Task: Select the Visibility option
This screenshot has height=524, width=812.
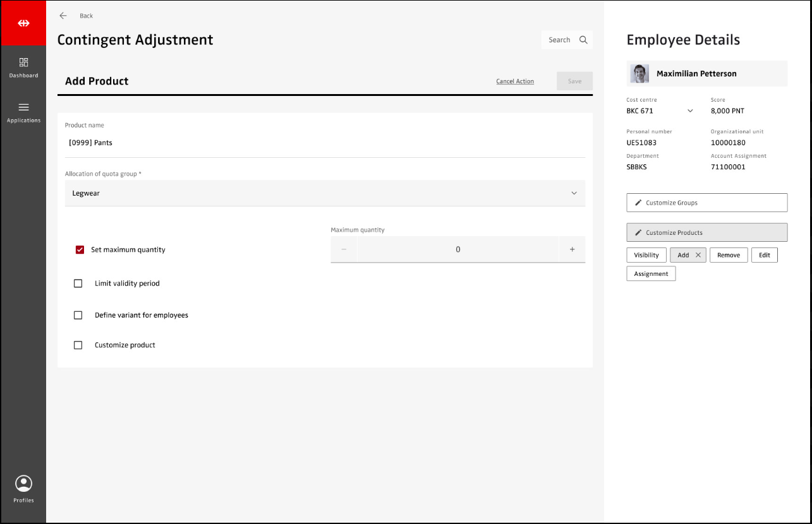Action: tap(646, 255)
